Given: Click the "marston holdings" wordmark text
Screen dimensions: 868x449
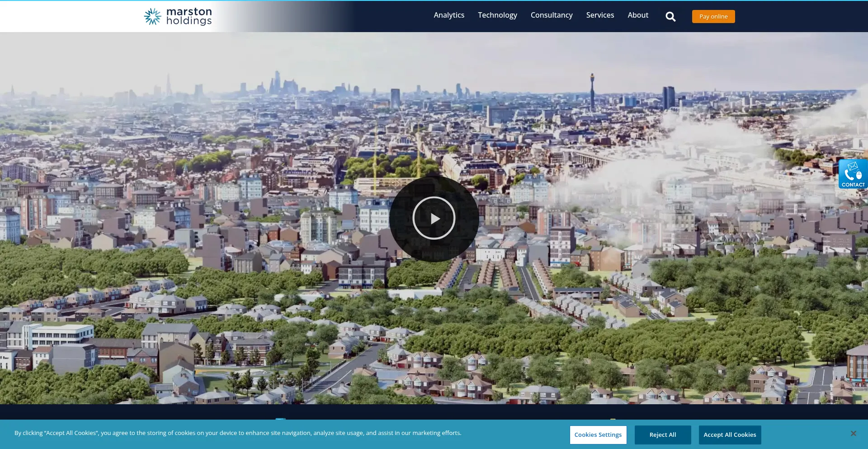Looking at the screenshot, I should click(x=189, y=16).
